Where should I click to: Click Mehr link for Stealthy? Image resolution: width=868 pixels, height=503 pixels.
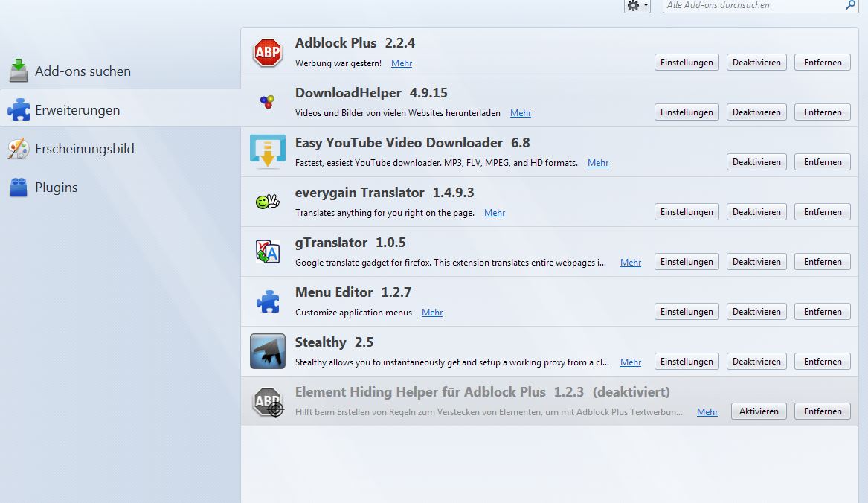coord(631,362)
